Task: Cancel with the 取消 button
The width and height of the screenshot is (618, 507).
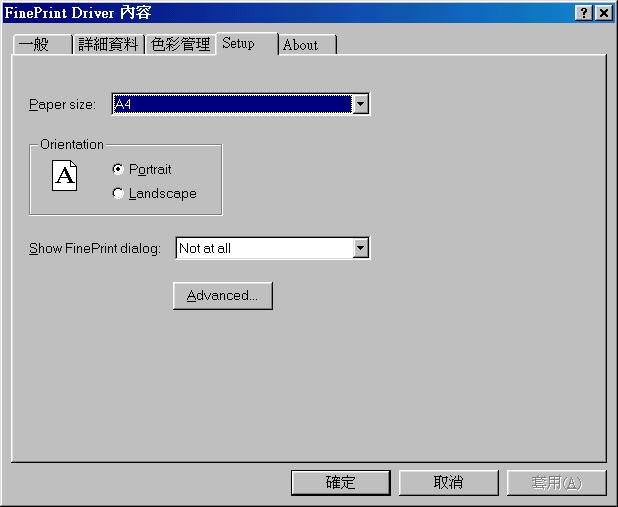Action: (449, 482)
